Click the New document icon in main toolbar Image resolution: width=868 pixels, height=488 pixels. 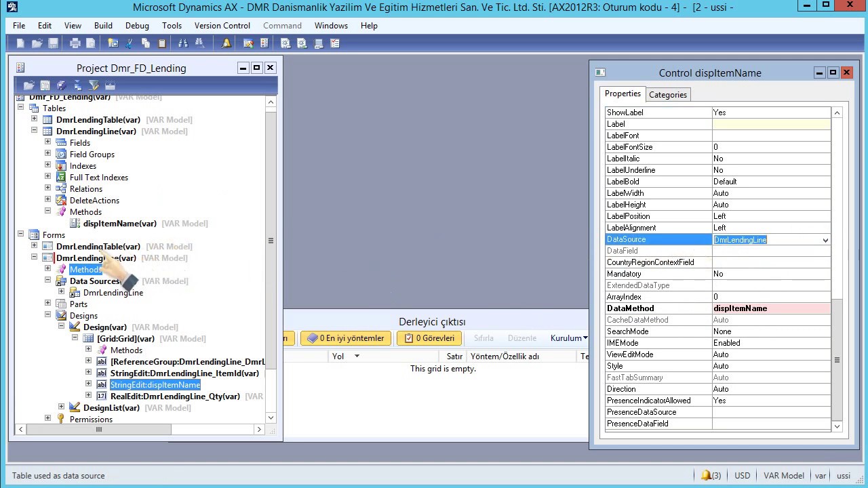pyautogui.click(x=20, y=43)
